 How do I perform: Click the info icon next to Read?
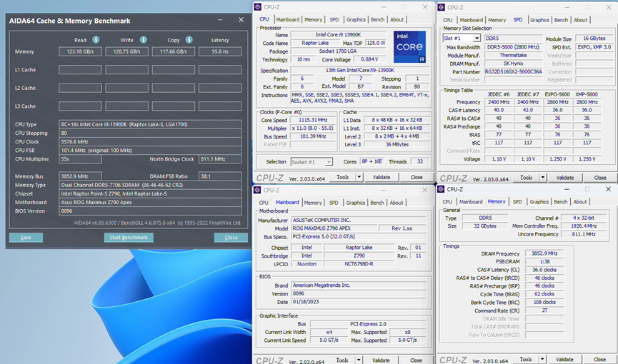coord(96,40)
